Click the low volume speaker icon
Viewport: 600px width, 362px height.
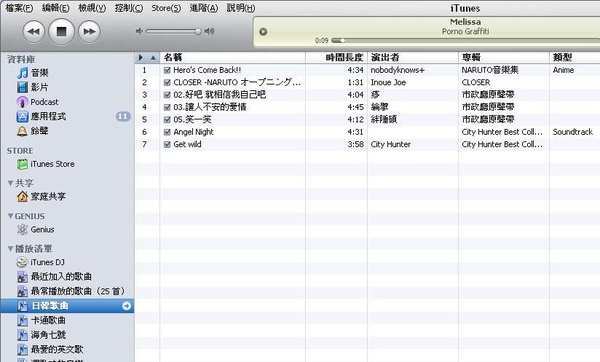[x=139, y=31]
